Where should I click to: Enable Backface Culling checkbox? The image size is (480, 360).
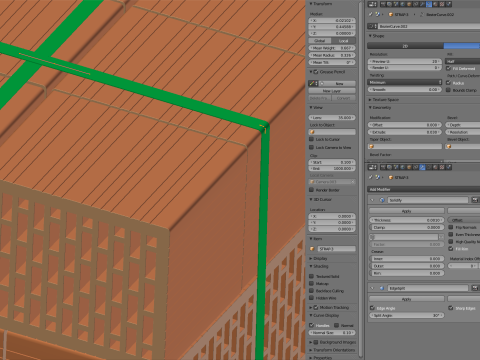(x=311, y=291)
